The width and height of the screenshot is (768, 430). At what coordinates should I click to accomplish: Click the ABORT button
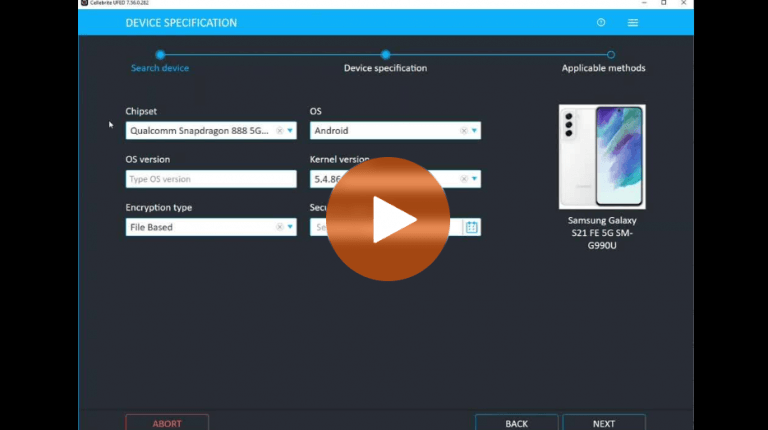coord(167,423)
